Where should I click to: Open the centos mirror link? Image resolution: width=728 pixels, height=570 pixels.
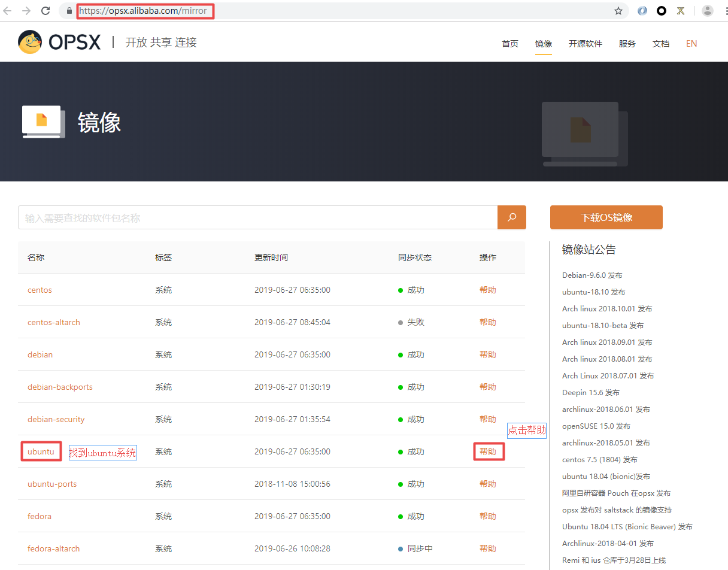pyautogui.click(x=40, y=290)
